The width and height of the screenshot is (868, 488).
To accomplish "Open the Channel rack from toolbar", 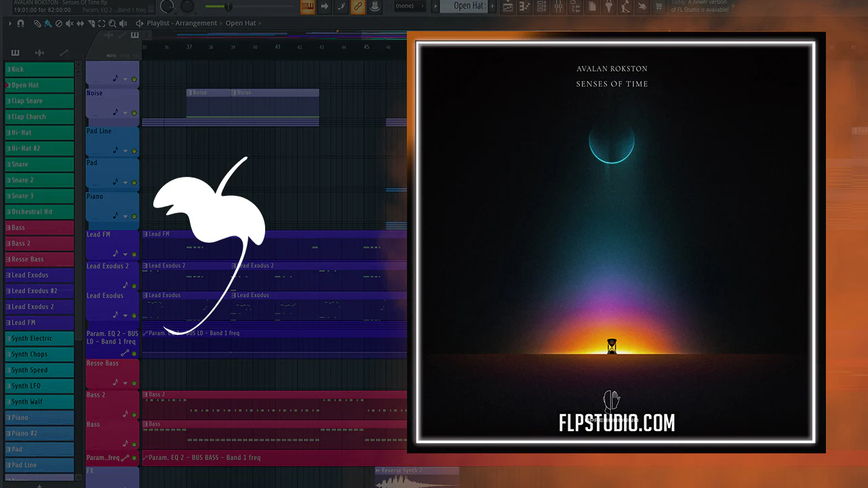I will pyautogui.click(x=542, y=7).
